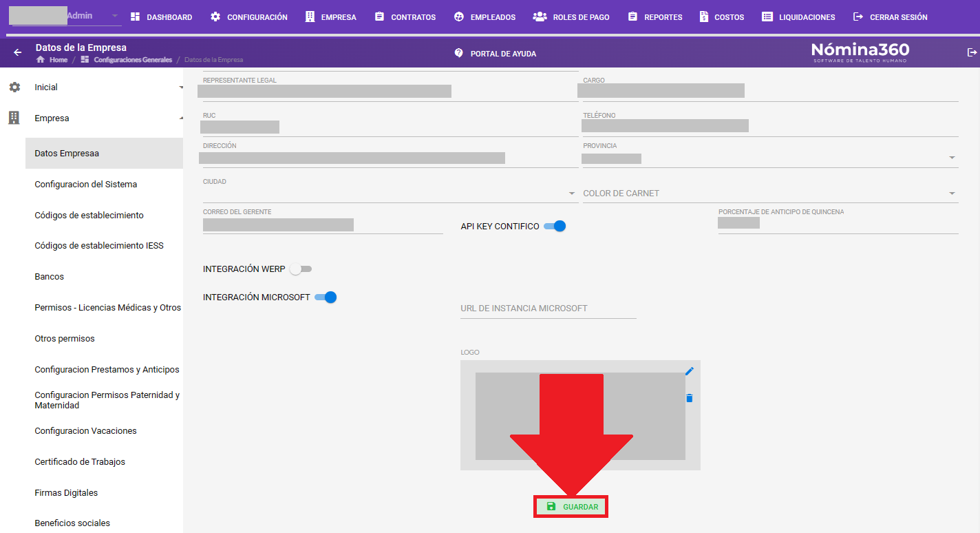The image size is (980, 533).
Task: Click the back arrow beside Datos de la Empresa
Action: pyautogui.click(x=18, y=52)
